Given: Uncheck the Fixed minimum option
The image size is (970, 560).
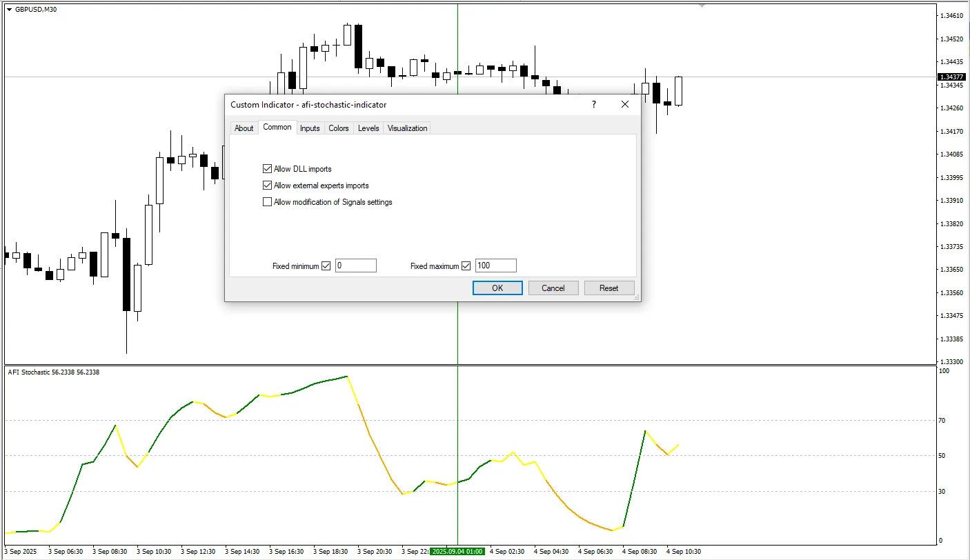Looking at the screenshot, I should tap(326, 265).
